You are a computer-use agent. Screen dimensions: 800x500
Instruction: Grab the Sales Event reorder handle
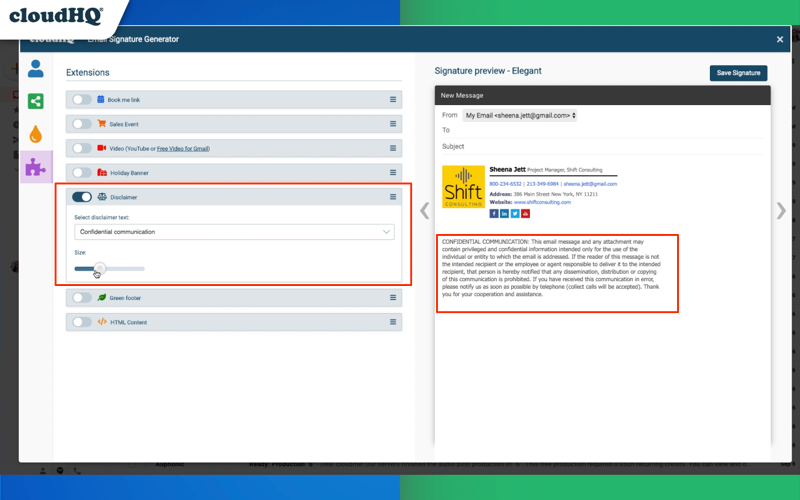click(x=393, y=124)
